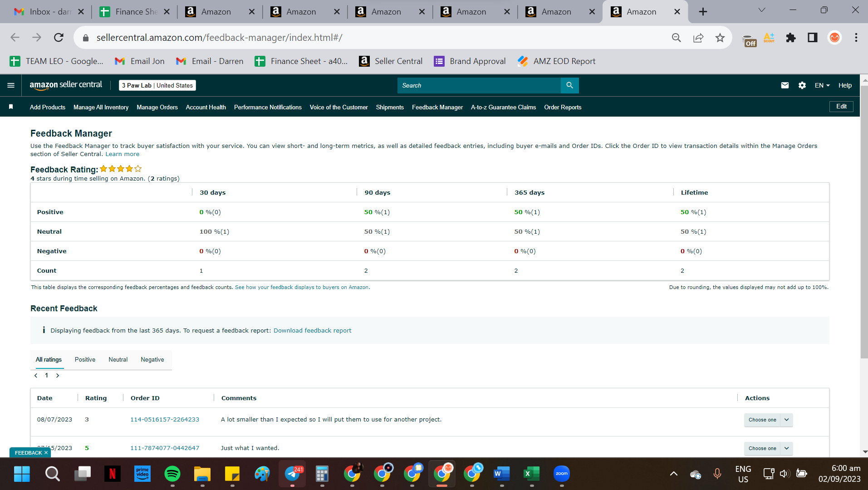
Task: Click the bookmark flag icon beside Add Products
Action: click(x=11, y=107)
